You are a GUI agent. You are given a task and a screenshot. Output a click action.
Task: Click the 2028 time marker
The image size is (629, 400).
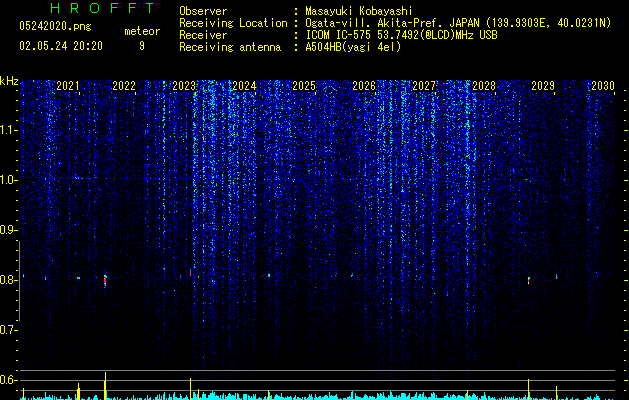point(484,86)
